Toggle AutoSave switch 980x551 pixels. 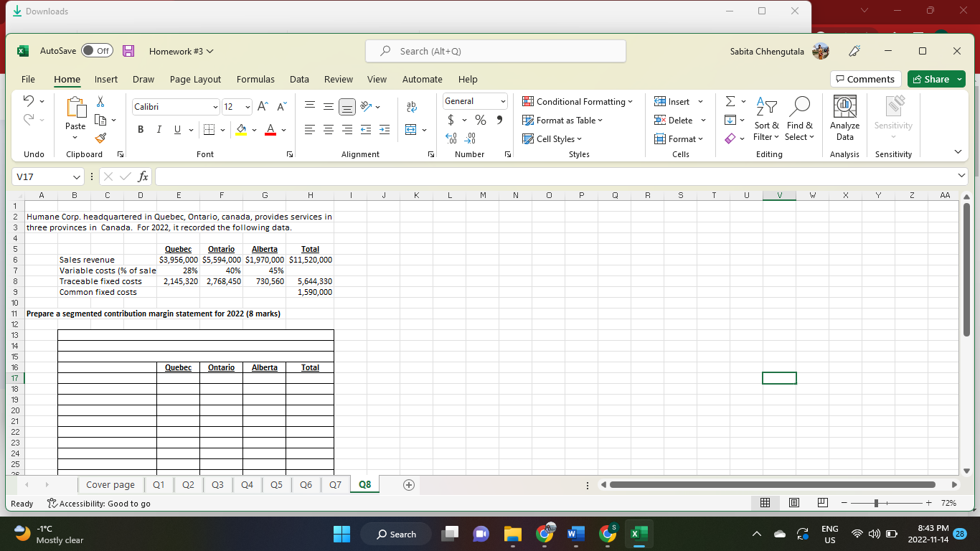pos(97,51)
